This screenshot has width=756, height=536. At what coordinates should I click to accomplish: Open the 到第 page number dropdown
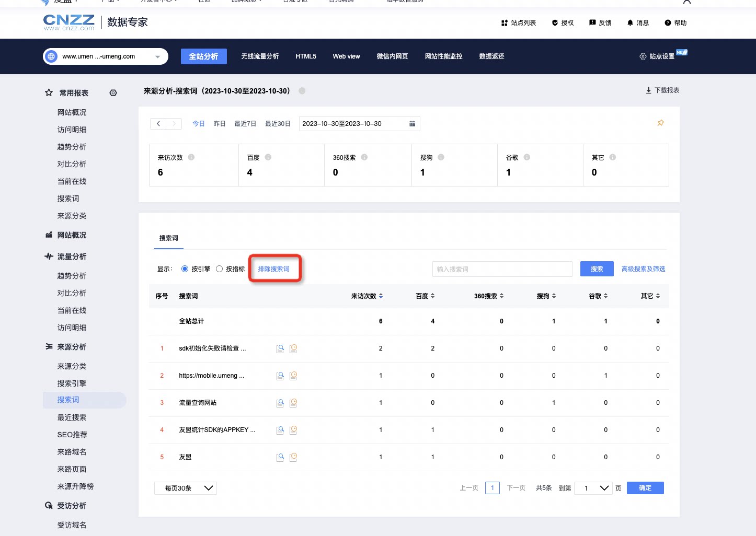click(x=593, y=488)
